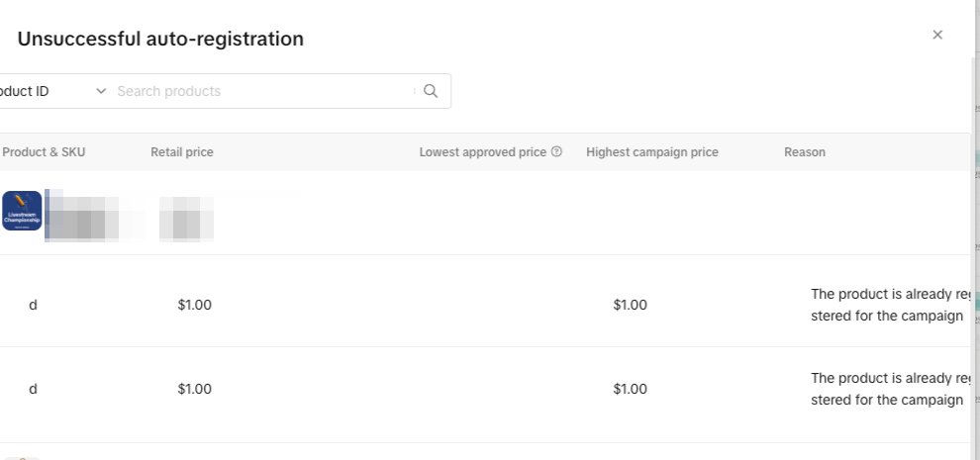Viewport: 980px width, 460px height.
Task: Click the Lowest approved price info icon
Action: (x=556, y=152)
